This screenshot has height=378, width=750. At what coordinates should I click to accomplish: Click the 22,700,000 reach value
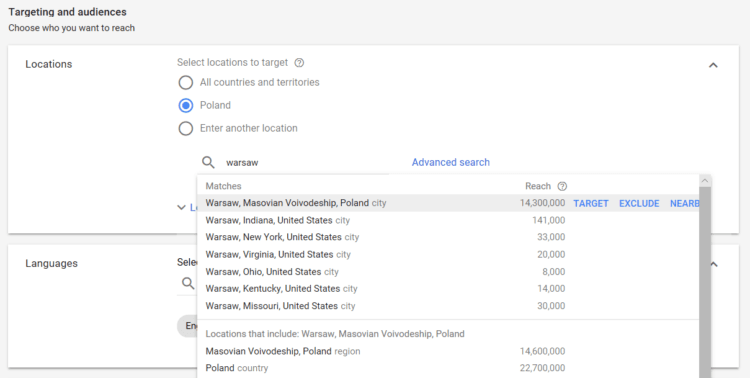[x=542, y=368]
